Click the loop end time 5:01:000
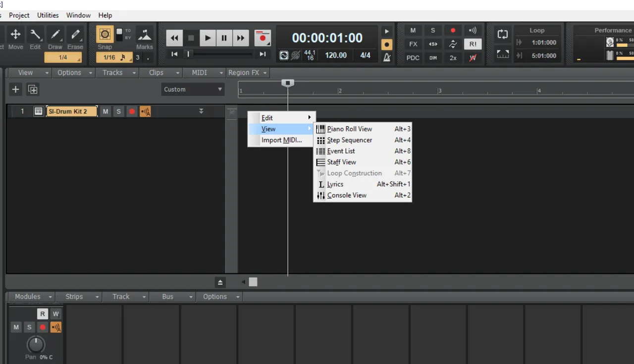The height and width of the screenshot is (364, 634). (544, 56)
